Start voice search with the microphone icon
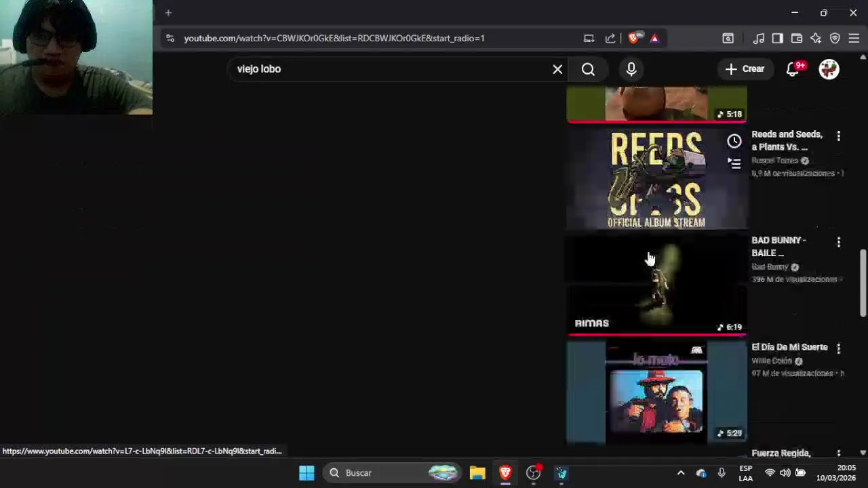This screenshot has width=868, height=488. click(631, 69)
